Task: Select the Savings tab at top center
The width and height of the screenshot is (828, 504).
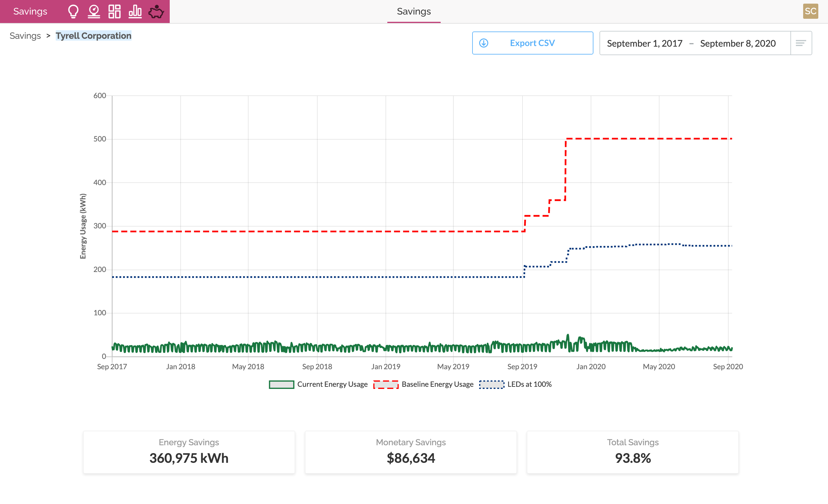Action: (414, 11)
